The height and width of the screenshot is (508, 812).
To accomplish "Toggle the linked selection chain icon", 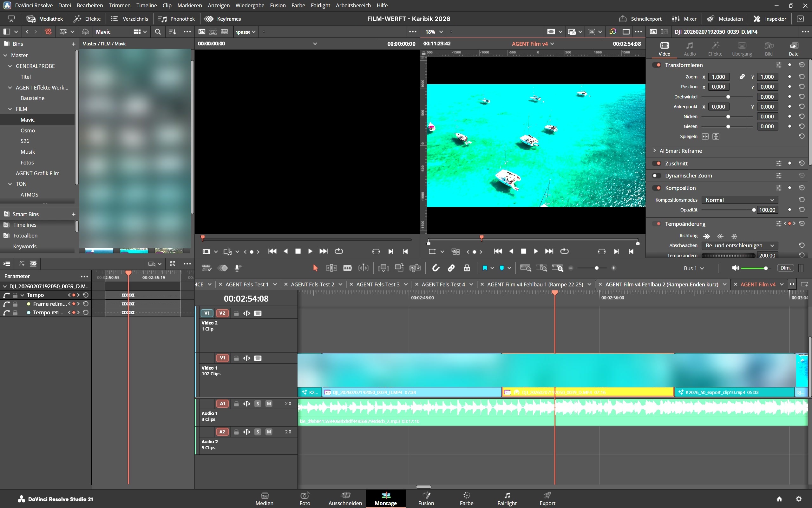I will (x=451, y=268).
